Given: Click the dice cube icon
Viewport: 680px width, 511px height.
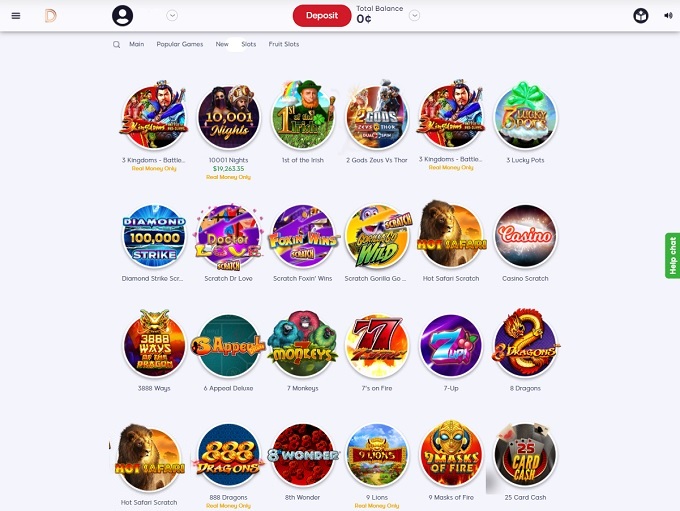Looking at the screenshot, I should pyautogui.click(x=641, y=16).
